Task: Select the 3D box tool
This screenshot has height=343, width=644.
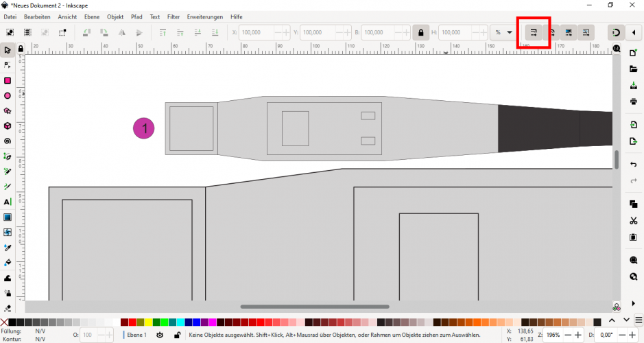Action: 8,126
